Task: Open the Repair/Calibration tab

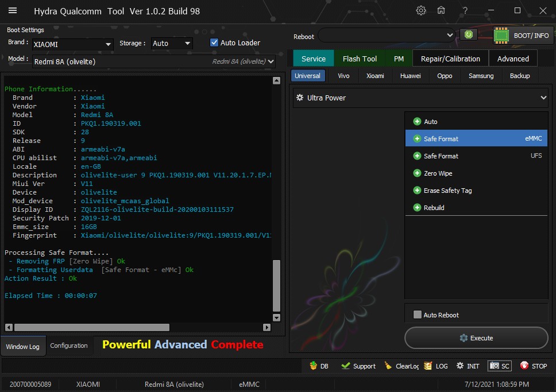Action: (x=450, y=59)
